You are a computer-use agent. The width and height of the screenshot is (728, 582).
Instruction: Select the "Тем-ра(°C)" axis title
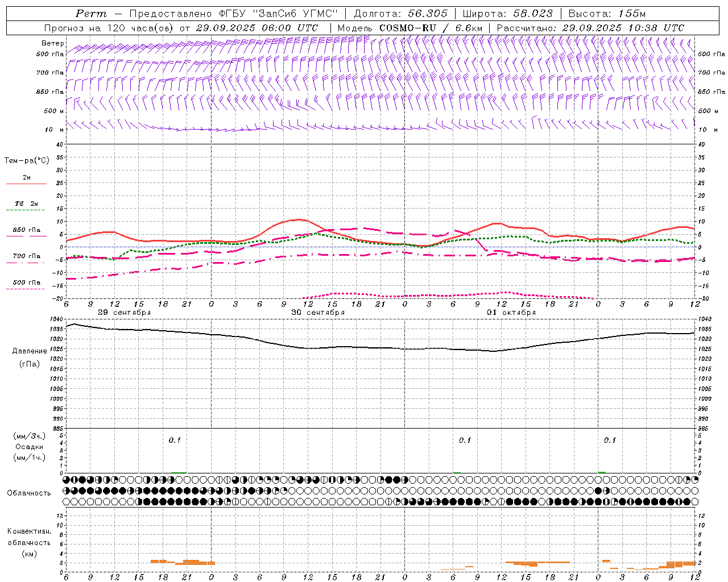coord(27,161)
